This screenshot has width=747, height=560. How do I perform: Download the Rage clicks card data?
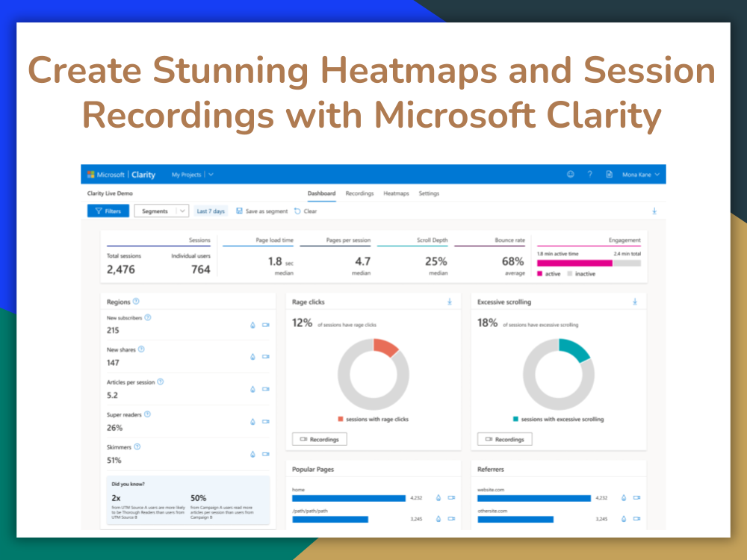pyautogui.click(x=450, y=302)
